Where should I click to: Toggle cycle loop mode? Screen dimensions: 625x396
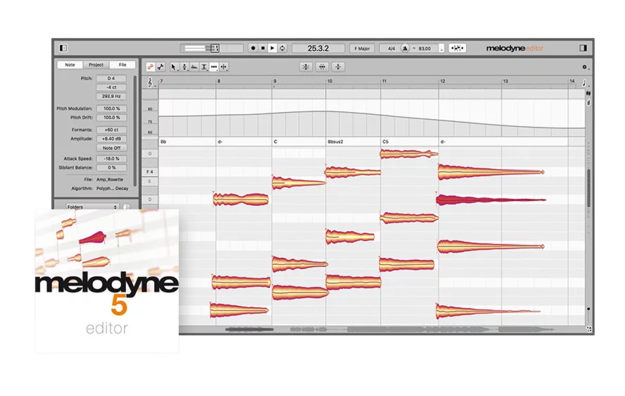tap(282, 48)
